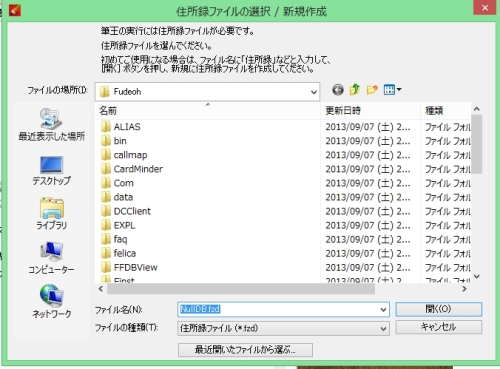Open デスクトップ in the places bar
The width and height of the screenshot is (500, 369).
pyautogui.click(x=51, y=170)
